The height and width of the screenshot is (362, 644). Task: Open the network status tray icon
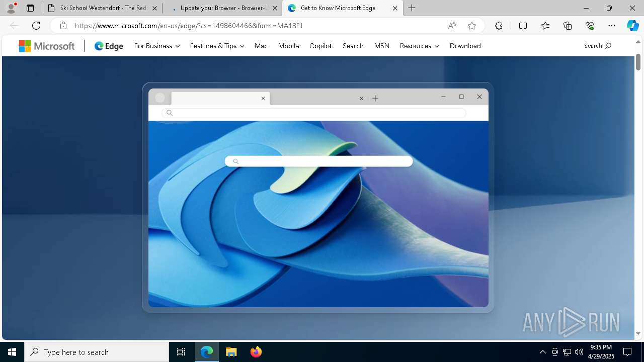[x=567, y=352]
